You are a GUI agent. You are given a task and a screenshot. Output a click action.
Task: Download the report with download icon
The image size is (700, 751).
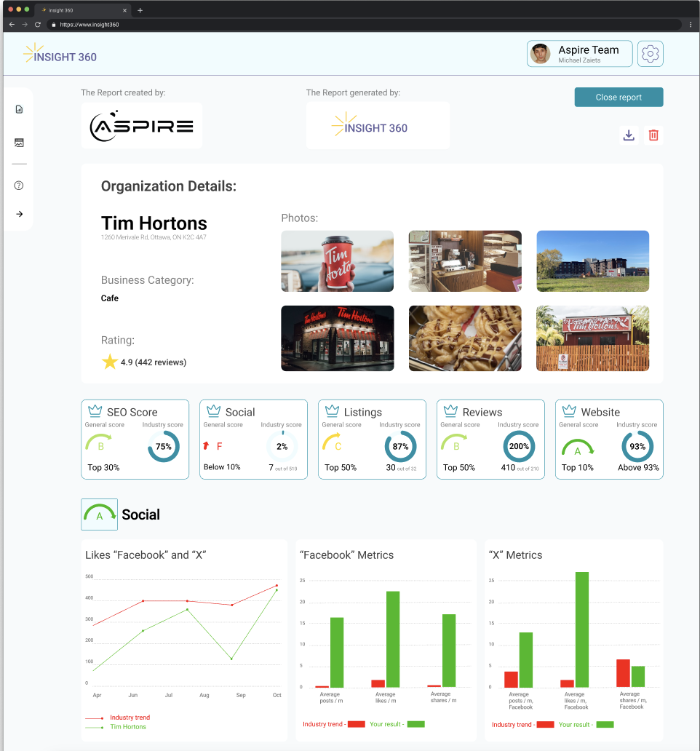(629, 135)
